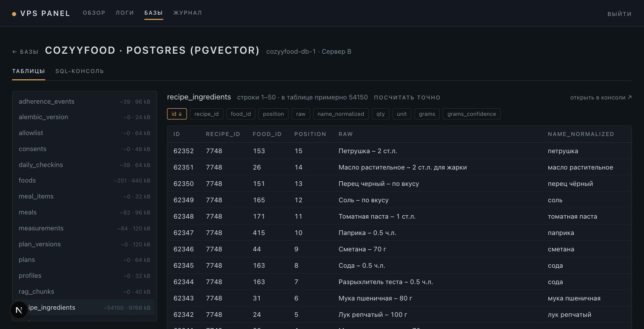The image size is (644, 329).
Task: Click the ВЫЙТИ logout link
Action: (x=619, y=14)
